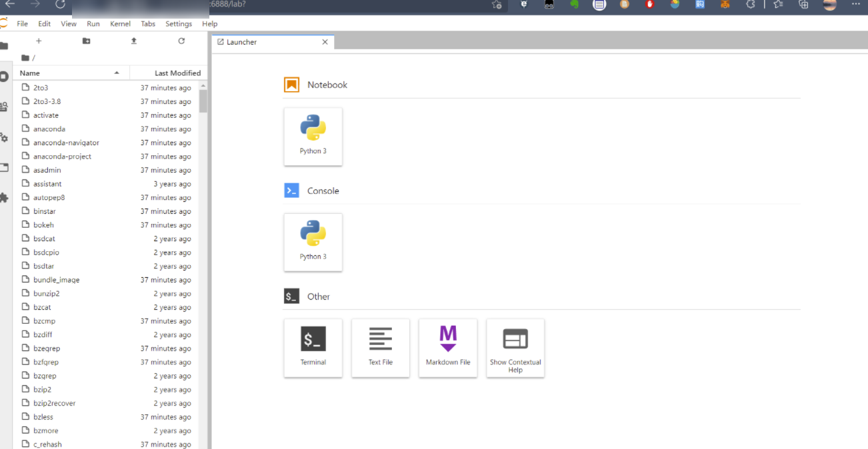Open browser Settings and more menu
Image resolution: width=868 pixels, height=449 pixels.
tap(856, 5)
